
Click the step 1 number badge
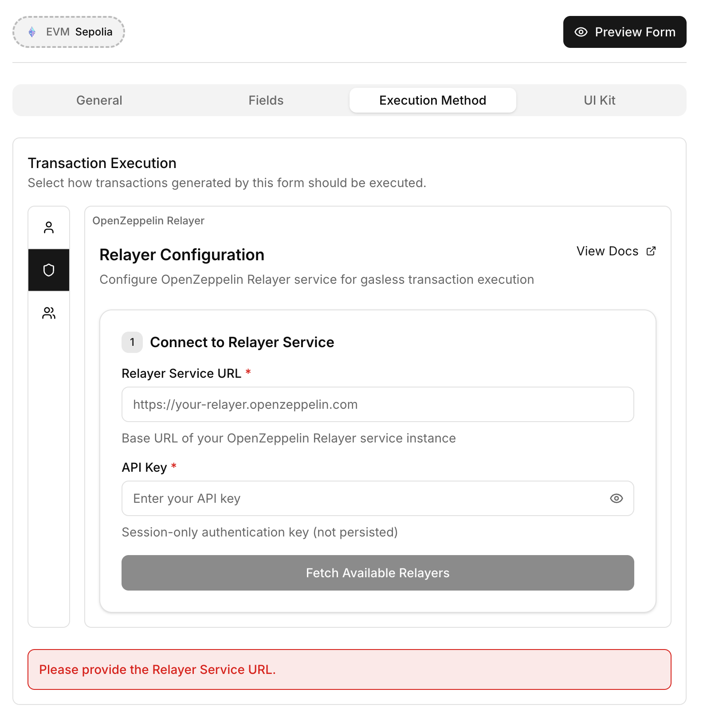(x=132, y=342)
